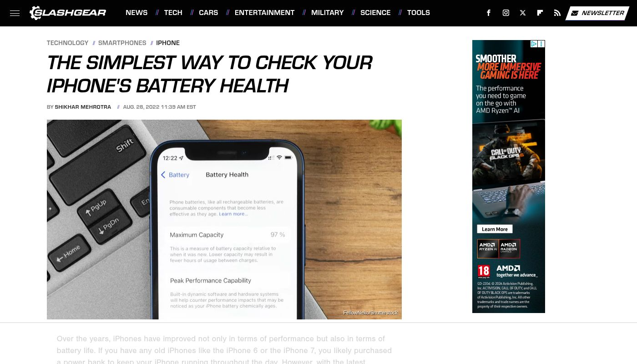Image resolution: width=637 pixels, height=364 pixels.
Task: Open the Flipboard icon
Action: (540, 13)
